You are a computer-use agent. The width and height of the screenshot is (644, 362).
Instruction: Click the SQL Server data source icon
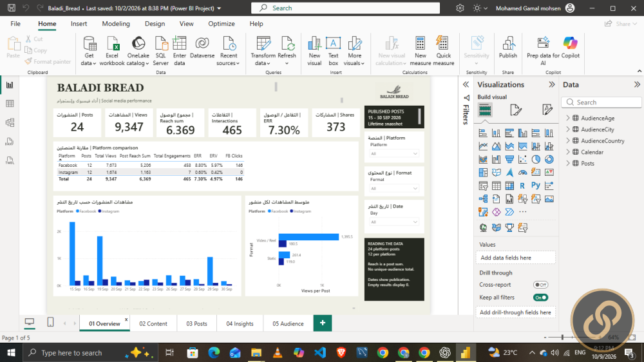(x=160, y=44)
